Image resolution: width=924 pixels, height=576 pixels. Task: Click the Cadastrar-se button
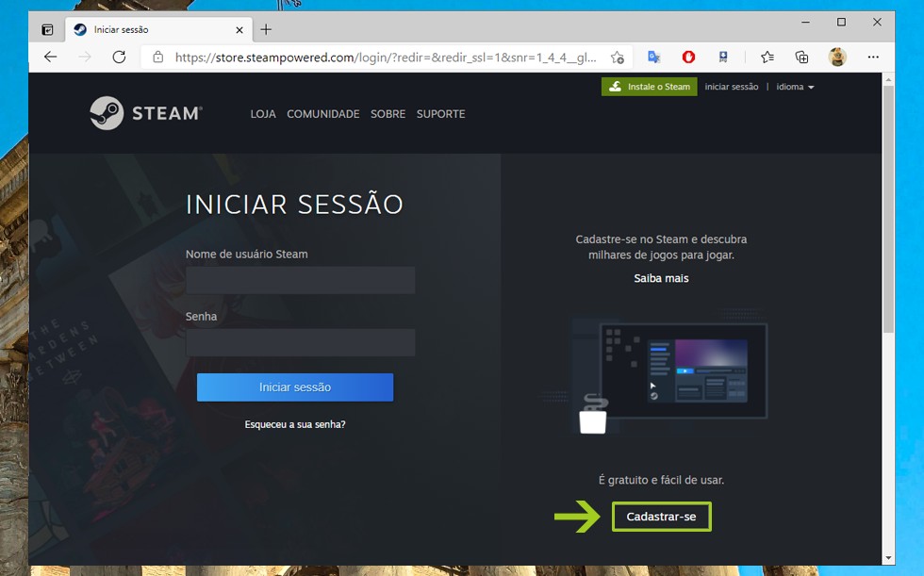(x=661, y=517)
